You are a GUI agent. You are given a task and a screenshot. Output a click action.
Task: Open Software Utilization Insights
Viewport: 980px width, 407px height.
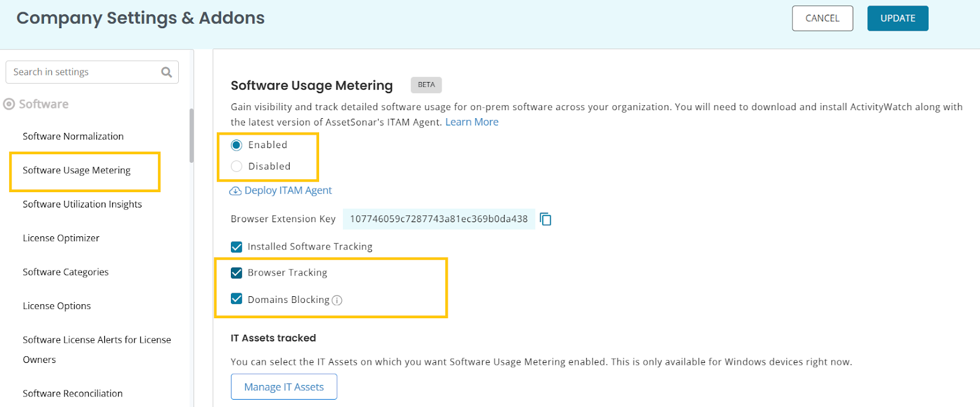pos(82,204)
